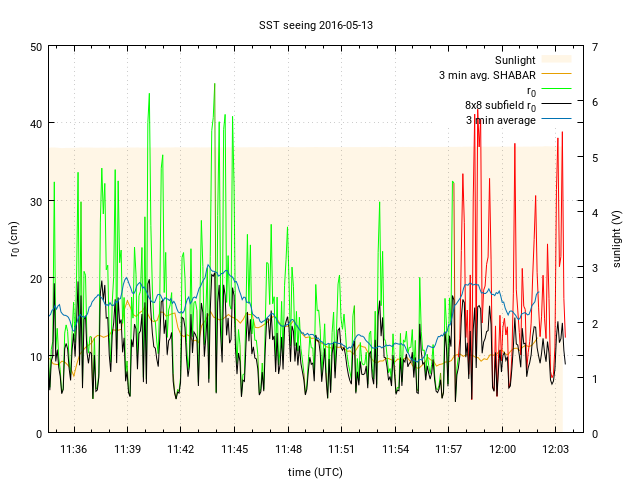Screen dimensions: 640x480
Task: Click the orange SHABAR legend line sample
Action: coord(560,75)
